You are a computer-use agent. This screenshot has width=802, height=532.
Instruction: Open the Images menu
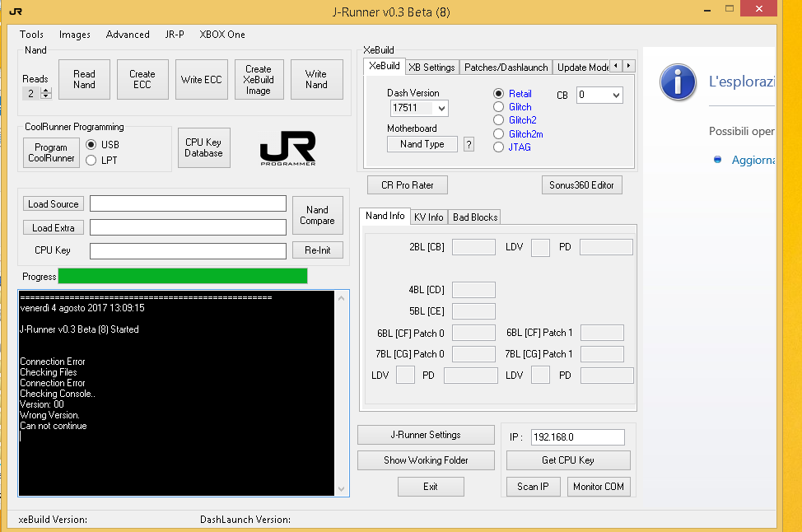tap(75, 35)
